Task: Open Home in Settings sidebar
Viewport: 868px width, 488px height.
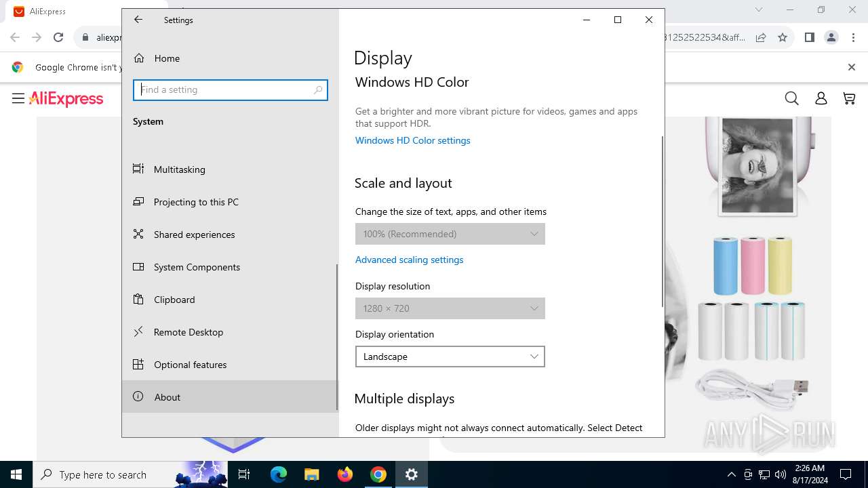Action: pyautogui.click(x=229, y=58)
